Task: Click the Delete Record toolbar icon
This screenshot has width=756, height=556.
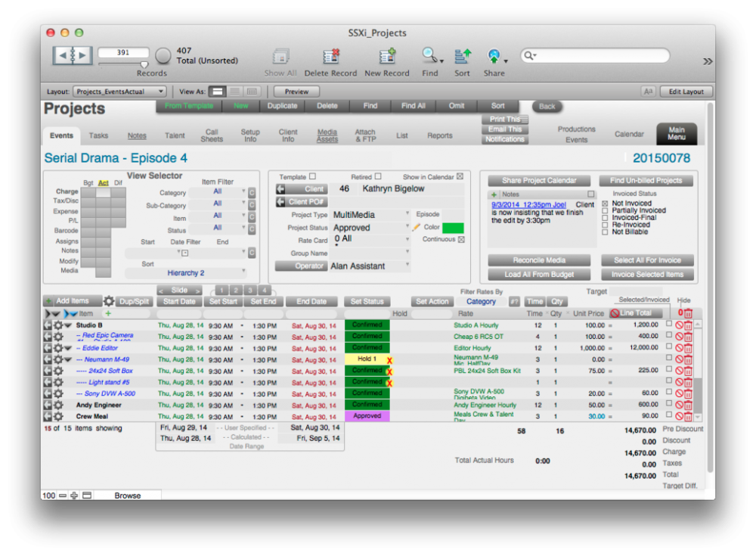Action: click(330, 57)
